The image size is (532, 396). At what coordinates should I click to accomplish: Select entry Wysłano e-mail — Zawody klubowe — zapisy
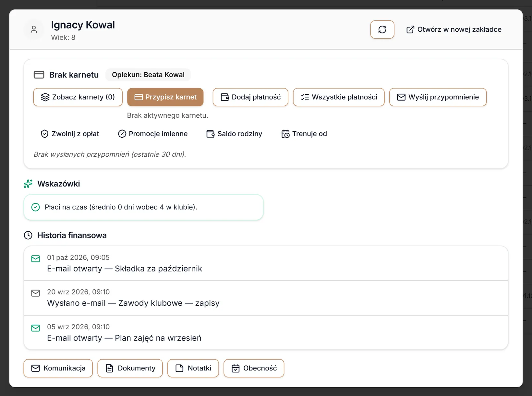click(x=266, y=298)
